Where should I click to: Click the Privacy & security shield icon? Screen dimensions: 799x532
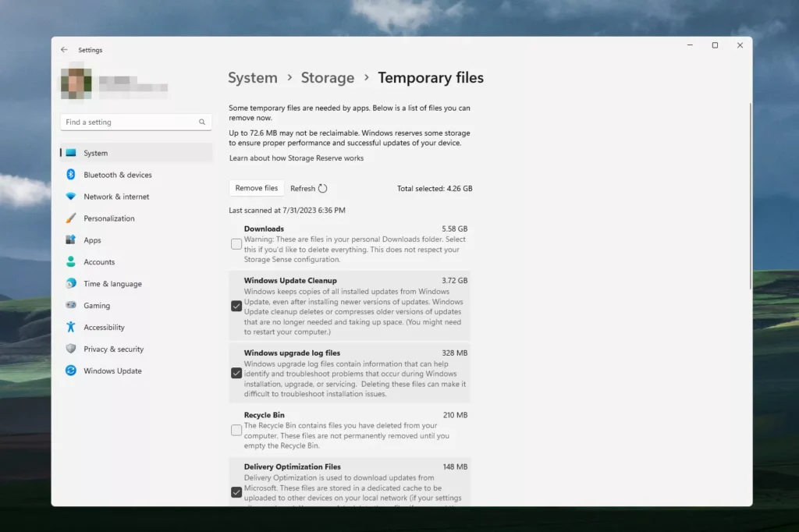[x=70, y=349]
